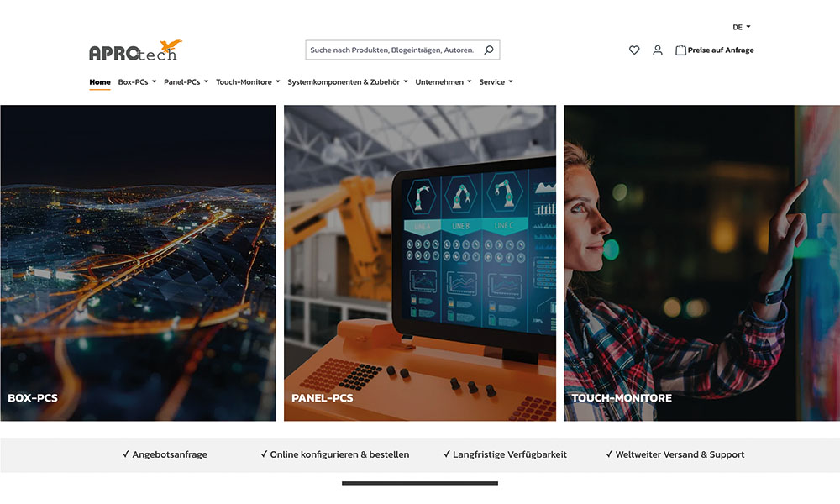Click the wishlist heart icon
Image resolution: width=840 pixels, height=504 pixels.
634,50
